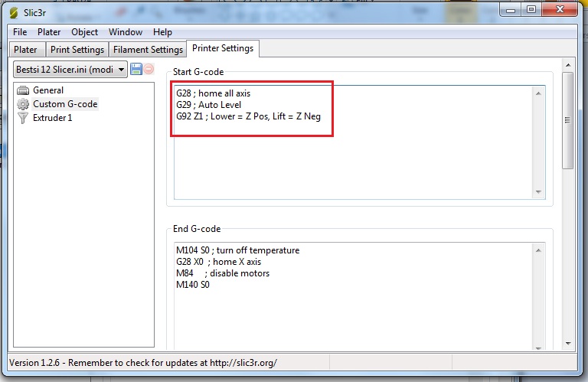Switch to the Plater tab
The image size is (588, 382).
[x=26, y=50]
